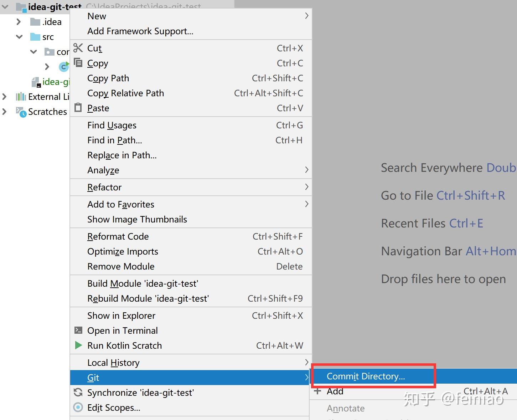This screenshot has height=420, width=517.
Task: Click the plus icon beside Add
Action: click(x=317, y=391)
